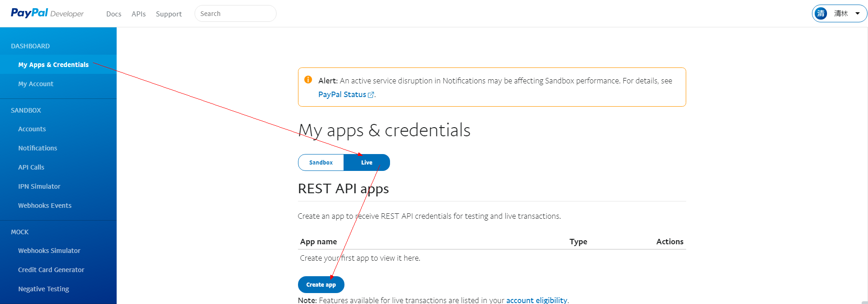Click the user name 清林
868x304 pixels.
841,14
